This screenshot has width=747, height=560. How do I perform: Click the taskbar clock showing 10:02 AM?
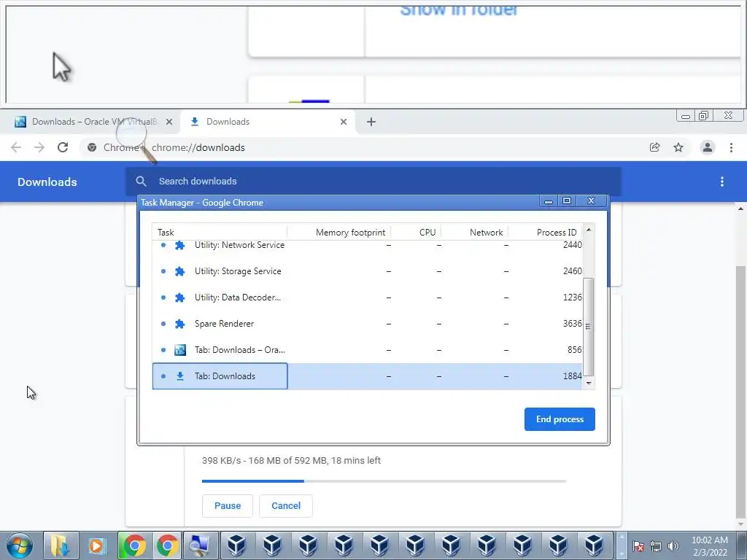tap(709, 546)
